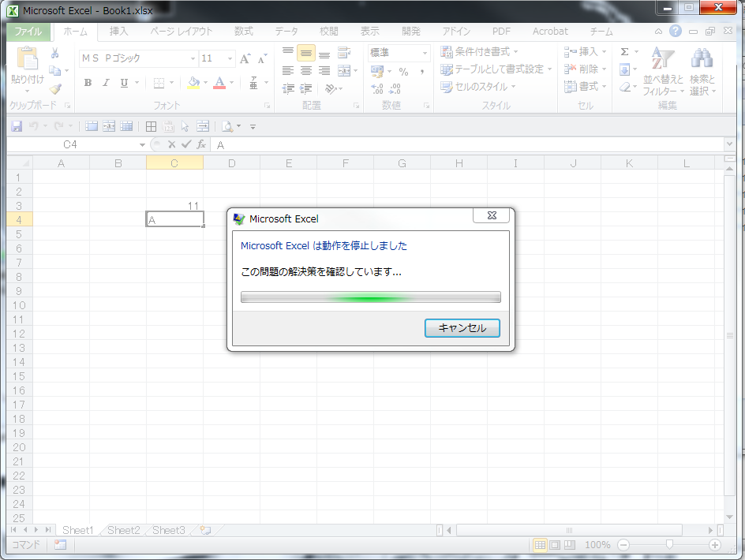Click print preview magnifier icon

pos(227,126)
